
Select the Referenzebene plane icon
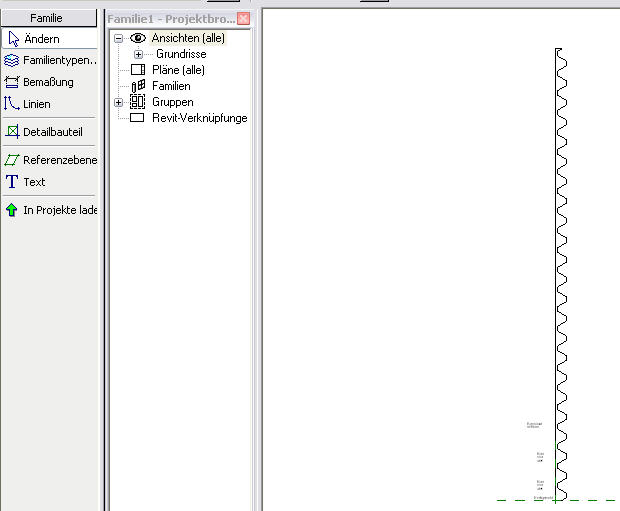[12, 160]
